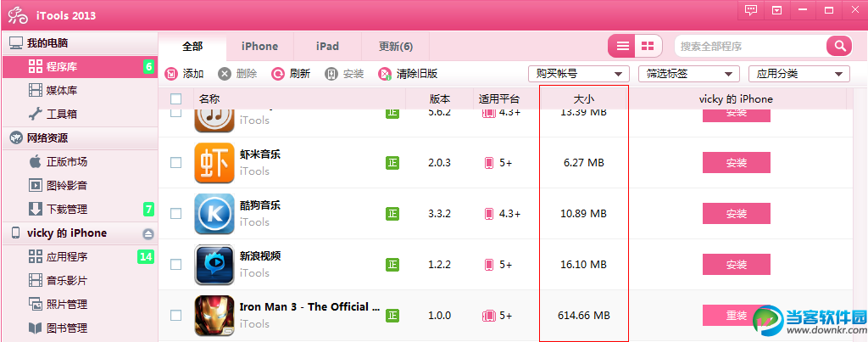This screenshot has width=868, height=342.
Task: Open 下载管理 in sidebar
Action: point(79,210)
